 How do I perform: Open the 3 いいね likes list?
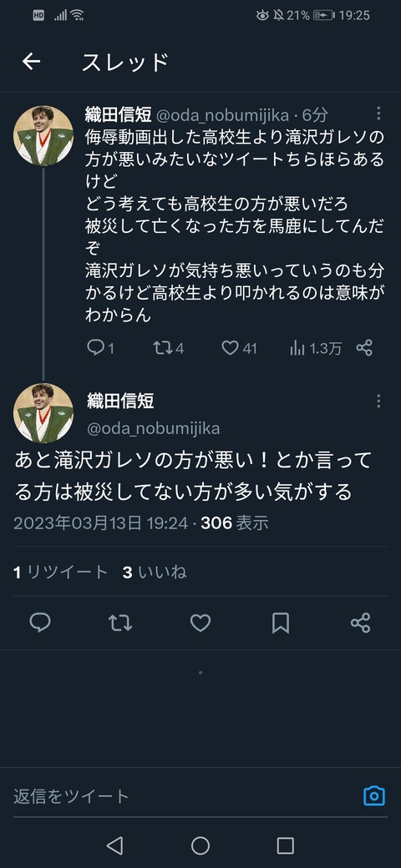click(155, 572)
